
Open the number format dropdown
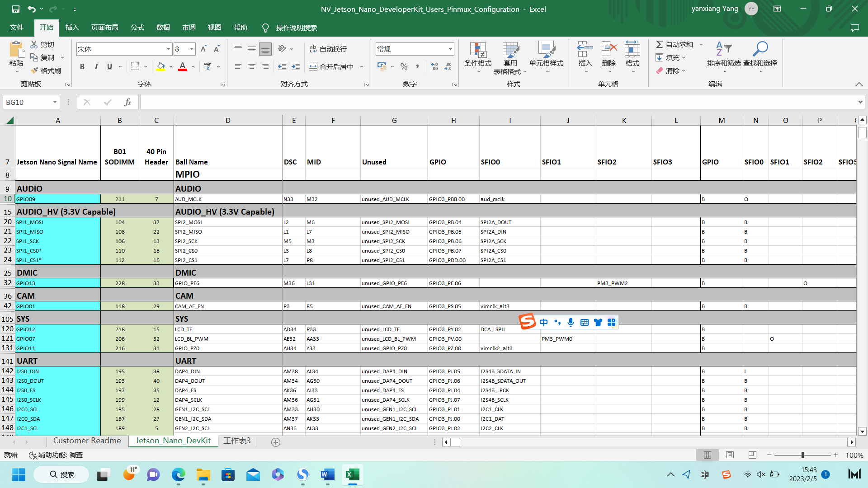(x=450, y=49)
